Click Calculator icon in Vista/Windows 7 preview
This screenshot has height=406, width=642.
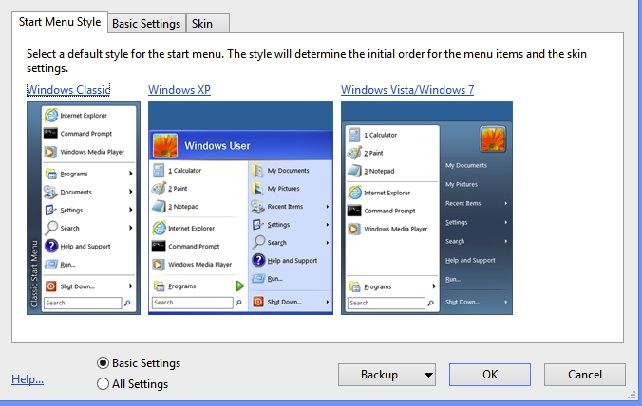354,135
